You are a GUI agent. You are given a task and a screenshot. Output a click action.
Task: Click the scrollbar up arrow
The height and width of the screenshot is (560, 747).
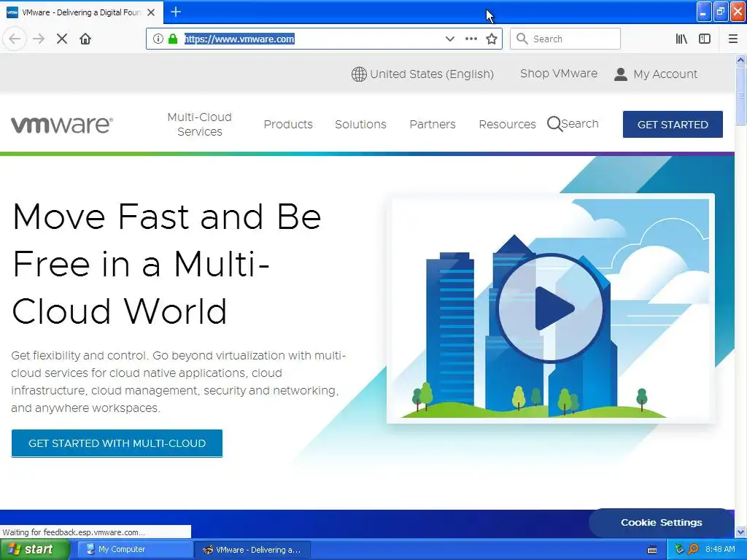click(741, 60)
